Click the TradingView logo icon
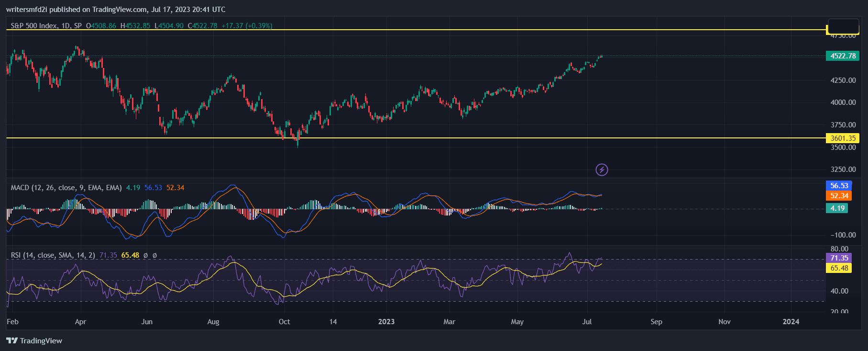This screenshot has width=868, height=351. pos(12,340)
